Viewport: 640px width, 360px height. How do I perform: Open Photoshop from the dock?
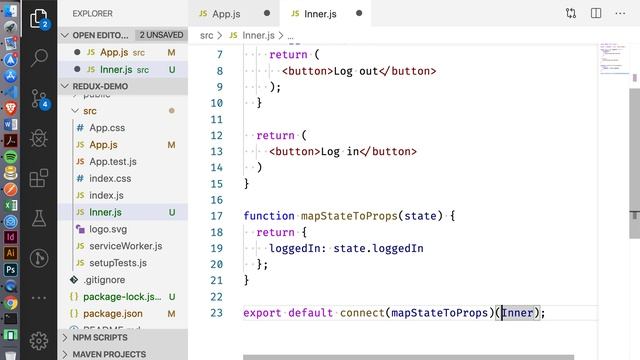coord(11,270)
